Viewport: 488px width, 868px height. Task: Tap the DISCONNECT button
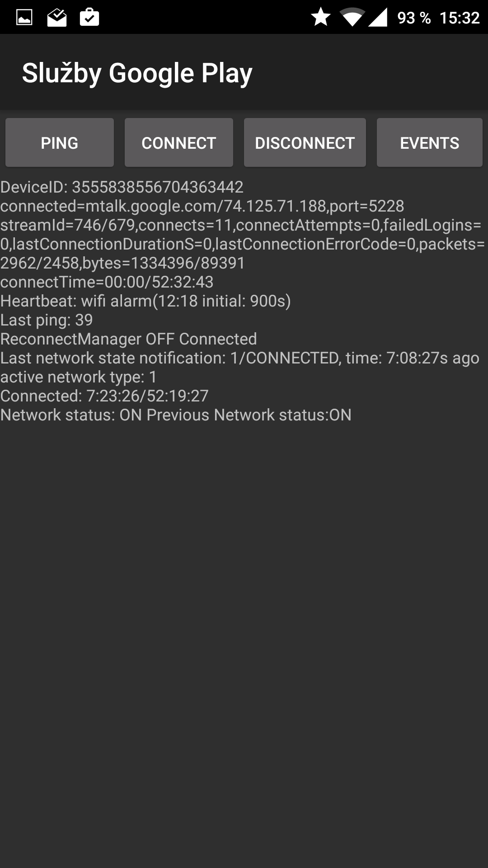pyautogui.click(x=305, y=143)
